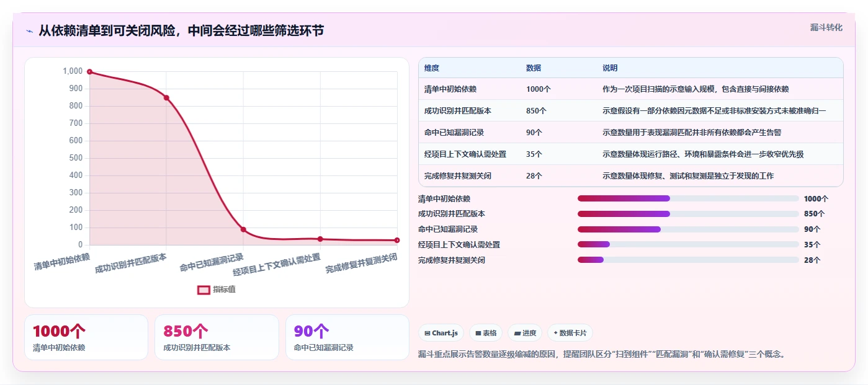Click the 指标值 legend label text

225,290
